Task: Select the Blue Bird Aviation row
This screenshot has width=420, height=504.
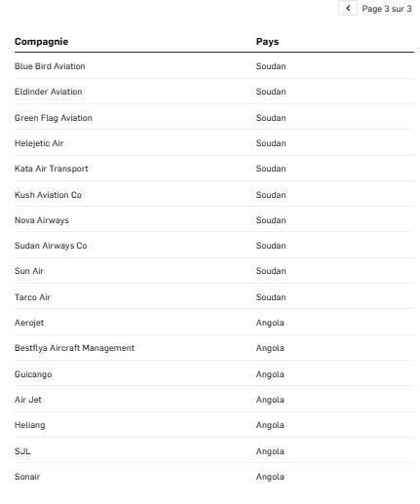Action: point(214,66)
